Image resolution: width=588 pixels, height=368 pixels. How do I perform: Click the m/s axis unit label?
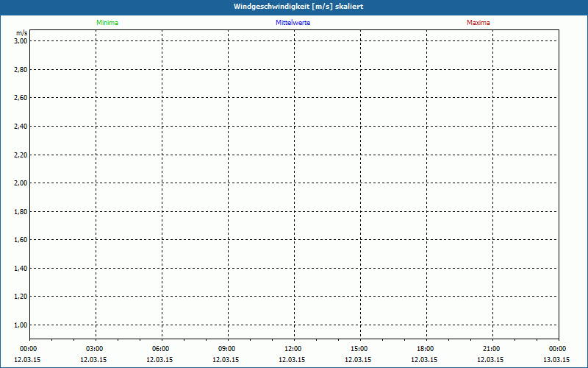(22, 33)
